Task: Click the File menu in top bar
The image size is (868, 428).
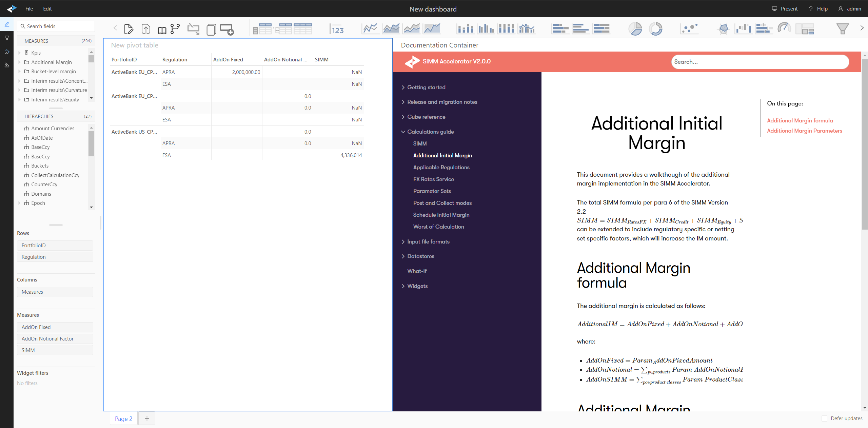Action: tap(29, 8)
